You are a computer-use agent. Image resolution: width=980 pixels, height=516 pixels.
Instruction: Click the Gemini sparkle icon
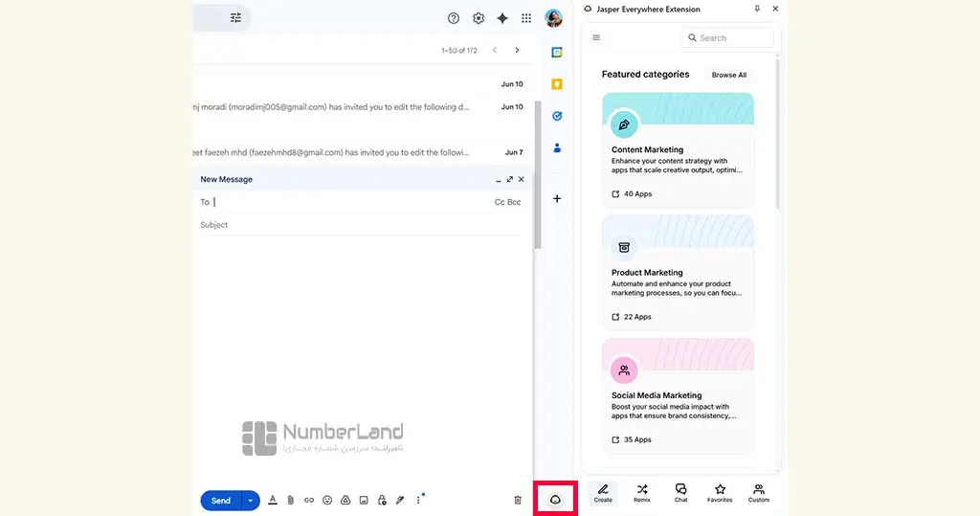pyautogui.click(x=501, y=19)
